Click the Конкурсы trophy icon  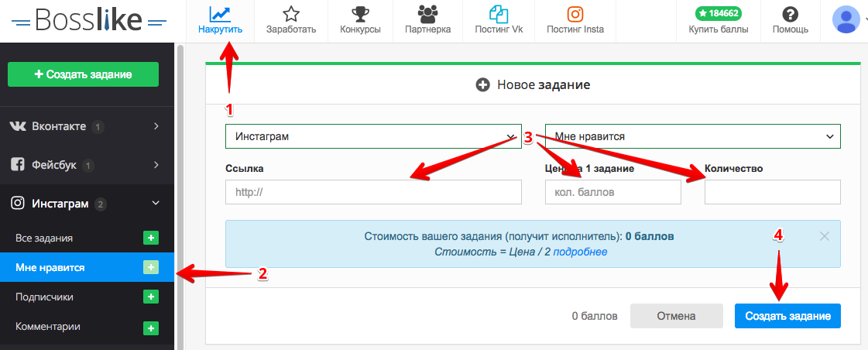tap(360, 14)
